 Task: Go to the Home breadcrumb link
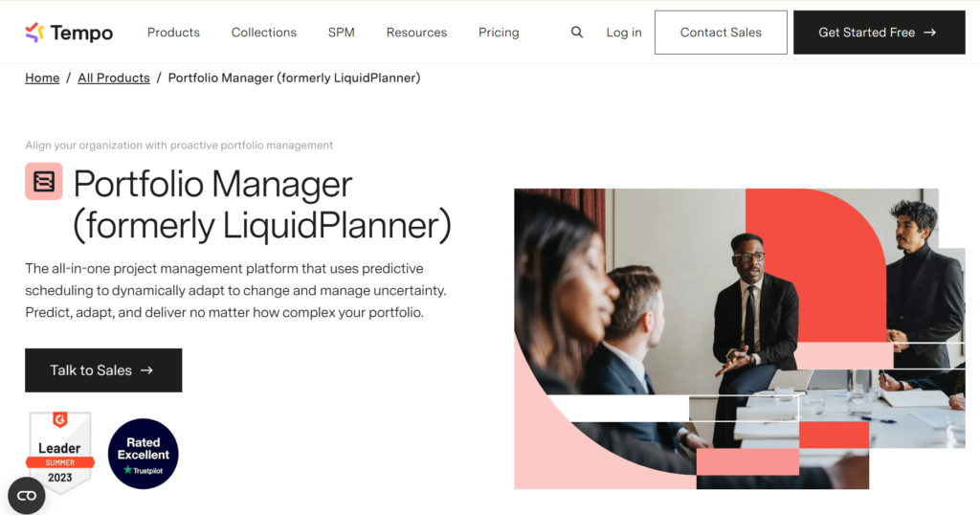click(42, 78)
